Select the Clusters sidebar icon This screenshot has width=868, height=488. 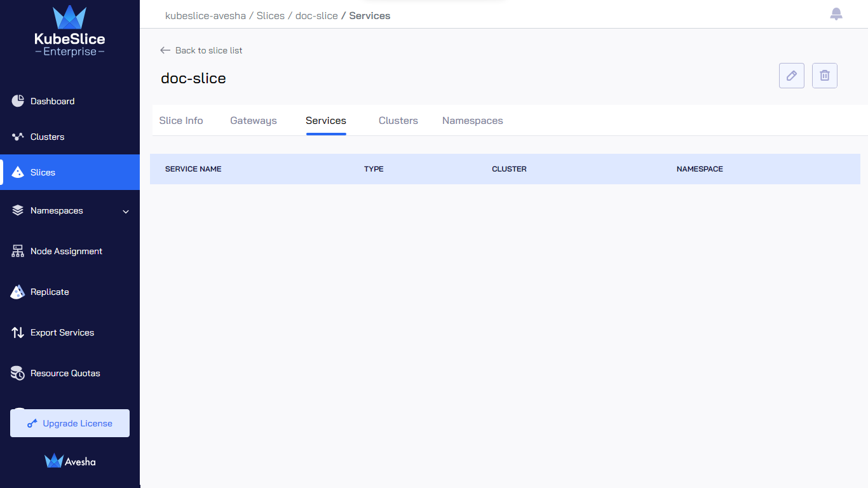(18, 137)
